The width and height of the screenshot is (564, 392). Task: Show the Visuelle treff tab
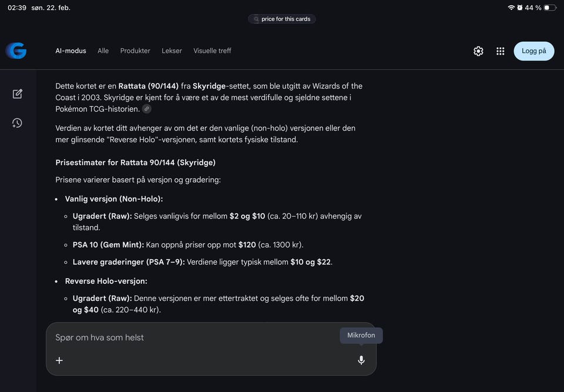coord(212,51)
